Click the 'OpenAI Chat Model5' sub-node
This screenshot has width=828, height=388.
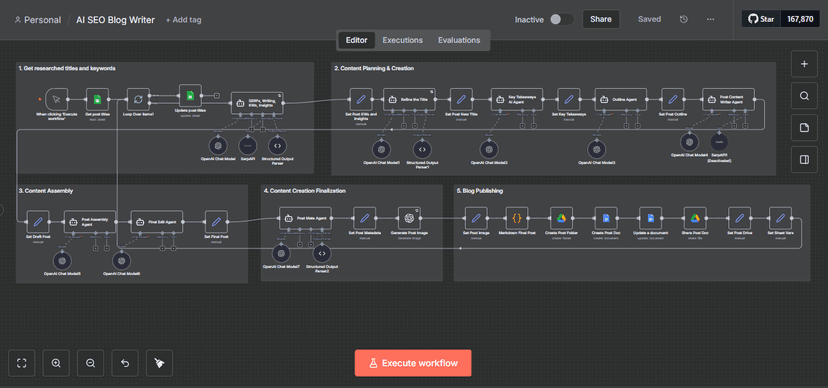pos(62,260)
